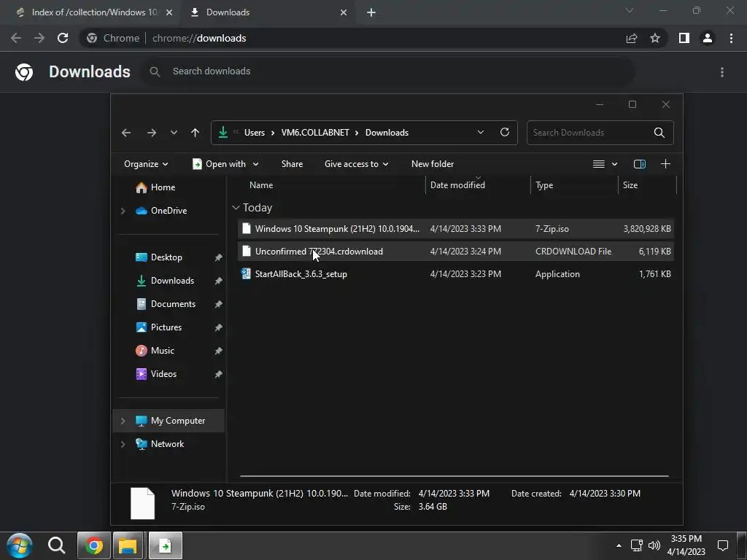This screenshot has width=747, height=560.
Task: Click the Chrome share icon
Action: point(632,38)
